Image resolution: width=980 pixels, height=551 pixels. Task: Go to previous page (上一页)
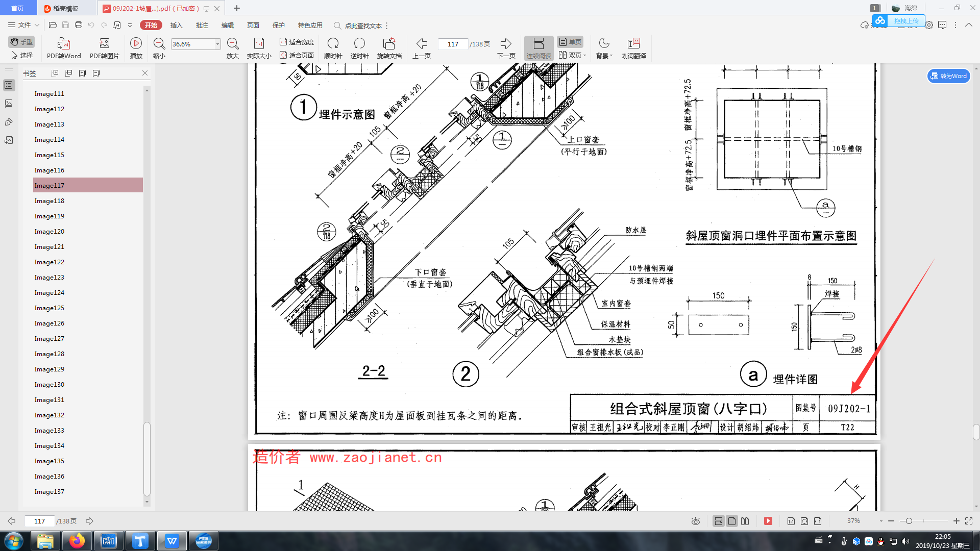tap(422, 48)
